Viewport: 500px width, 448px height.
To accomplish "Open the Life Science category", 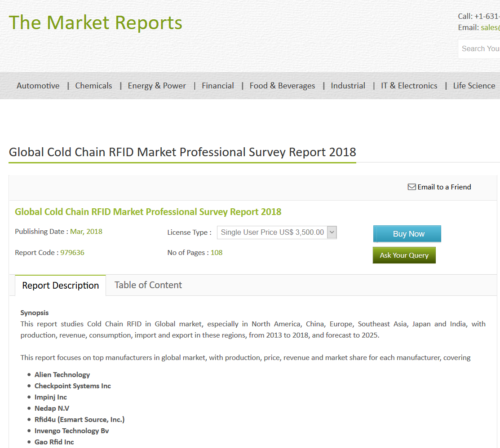I will pos(474,86).
